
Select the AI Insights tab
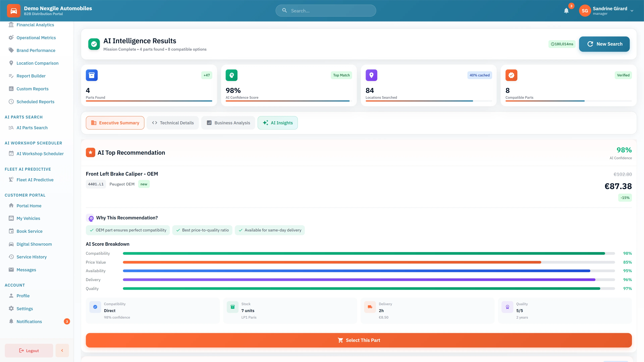278,123
